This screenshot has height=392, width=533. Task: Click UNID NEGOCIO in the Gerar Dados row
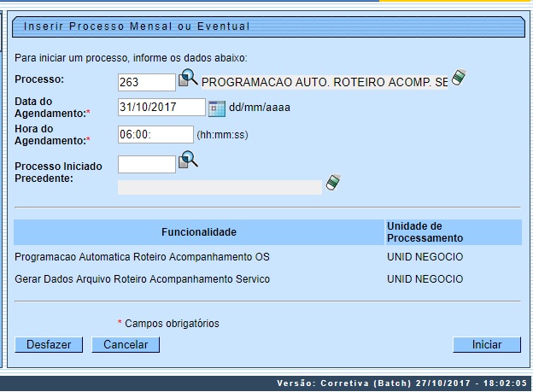[x=425, y=279]
